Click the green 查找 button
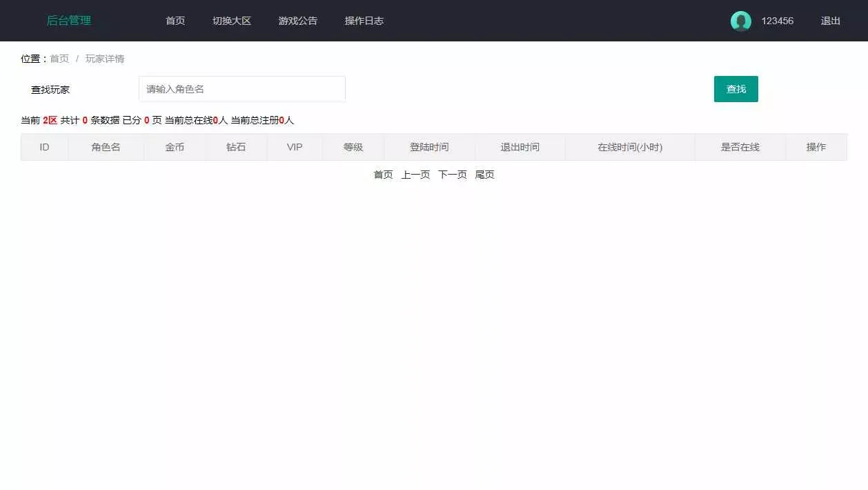This screenshot has height=490, width=868. pos(736,89)
